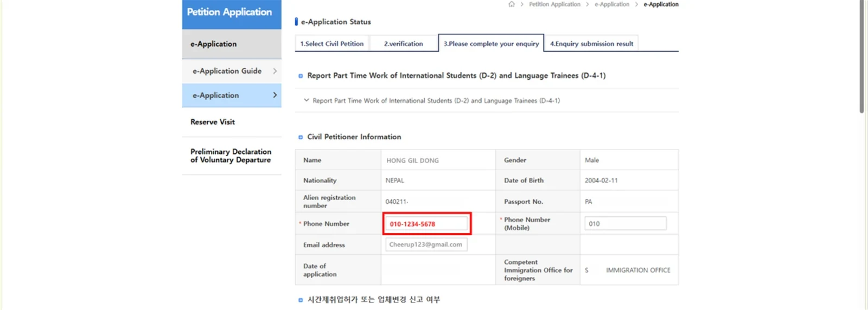This screenshot has height=310, width=868.
Task: Click the home icon in the breadcrumb
Action: click(x=511, y=4)
